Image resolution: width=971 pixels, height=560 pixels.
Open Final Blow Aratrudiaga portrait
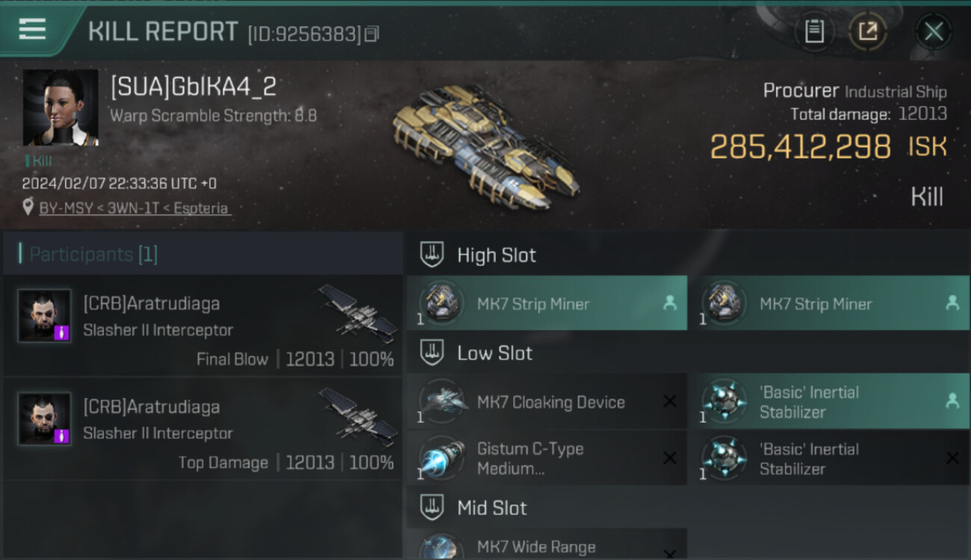pyautogui.click(x=45, y=316)
